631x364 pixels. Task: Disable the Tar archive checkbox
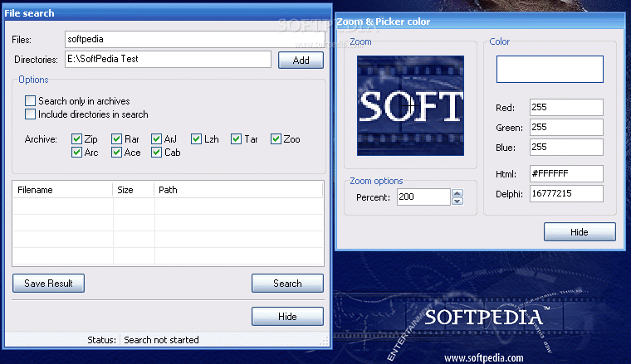coord(237,139)
